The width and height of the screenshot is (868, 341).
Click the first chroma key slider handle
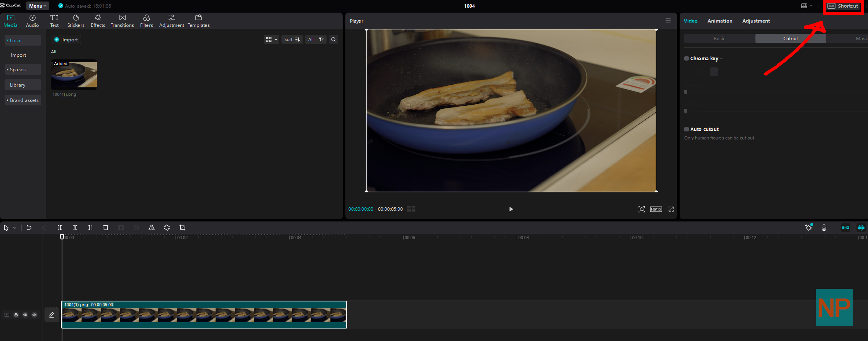(x=686, y=92)
